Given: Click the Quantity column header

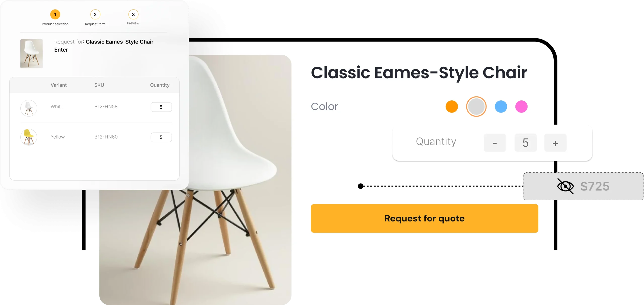Looking at the screenshot, I should click(x=160, y=85).
